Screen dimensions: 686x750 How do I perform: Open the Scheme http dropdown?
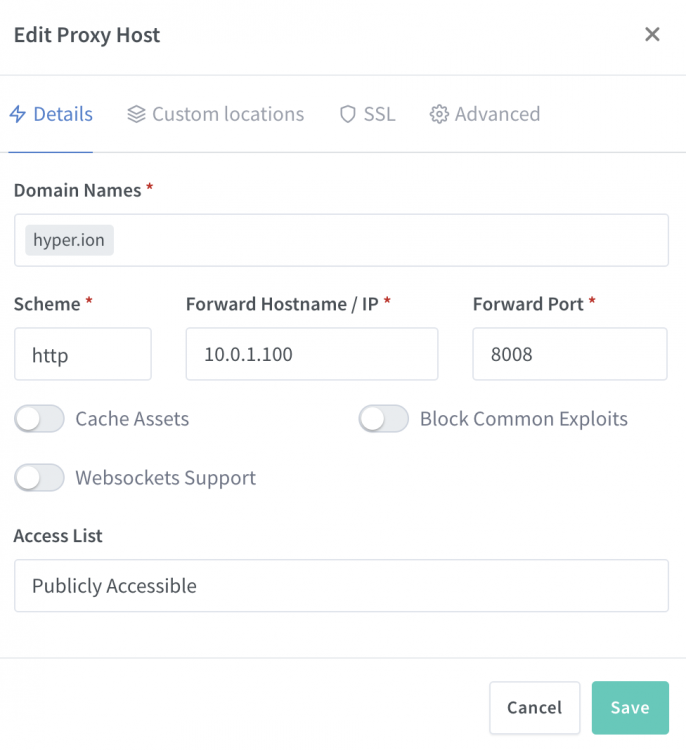(x=83, y=354)
